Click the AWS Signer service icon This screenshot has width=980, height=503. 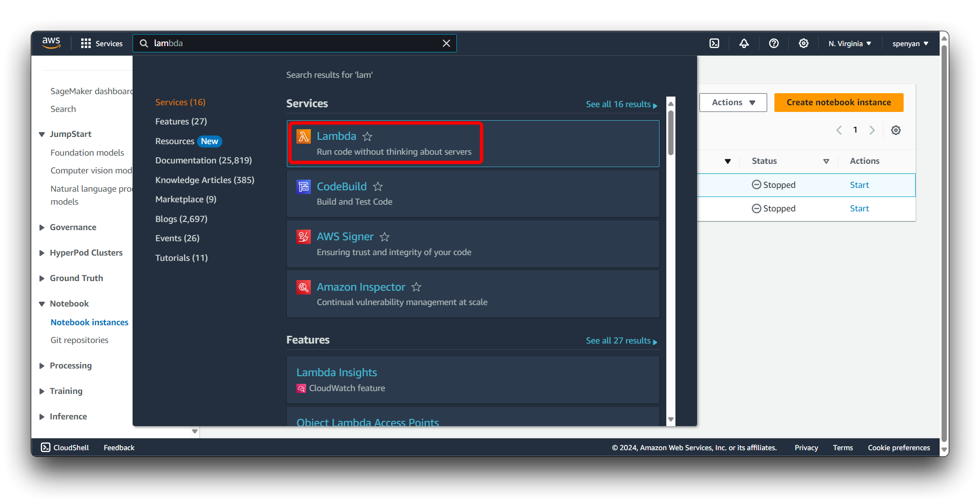coord(304,237)
